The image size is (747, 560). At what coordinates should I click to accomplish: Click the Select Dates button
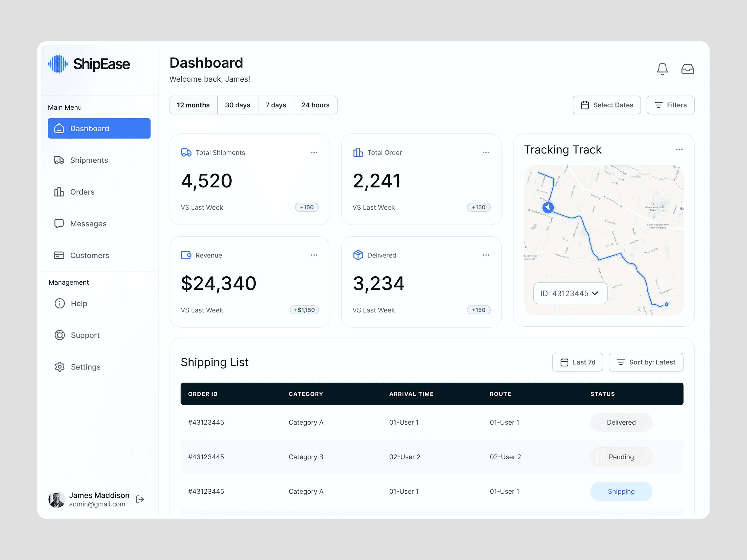point(607,105)
